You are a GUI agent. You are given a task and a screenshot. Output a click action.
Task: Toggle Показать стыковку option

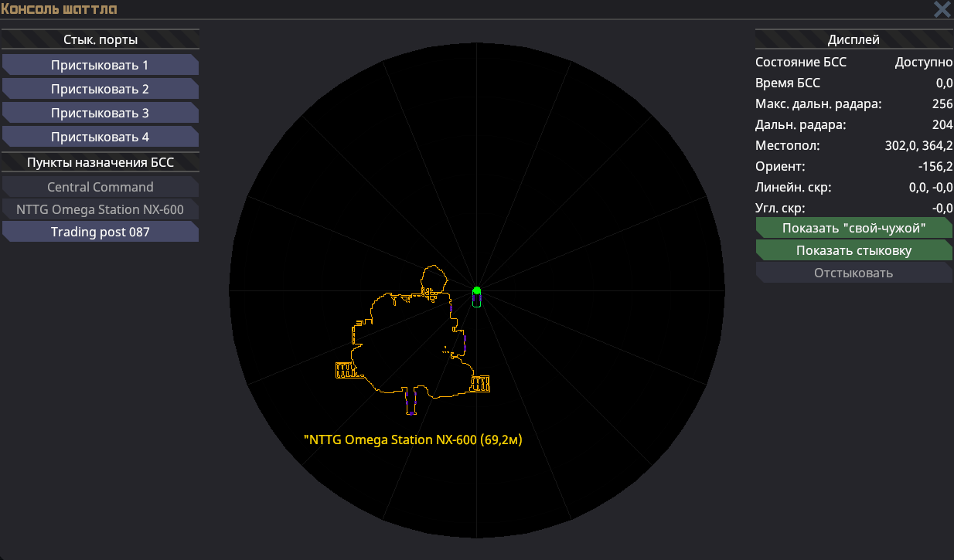point(853,250)
